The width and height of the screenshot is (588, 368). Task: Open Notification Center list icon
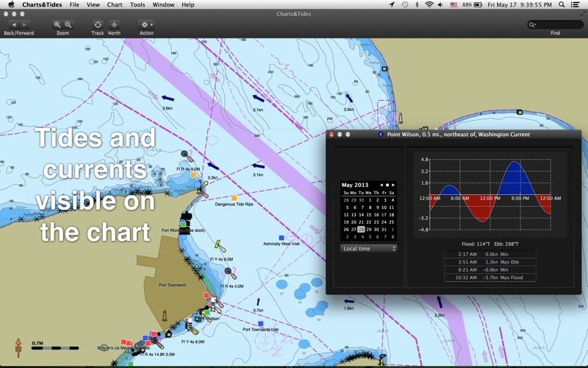click(575, 5)
